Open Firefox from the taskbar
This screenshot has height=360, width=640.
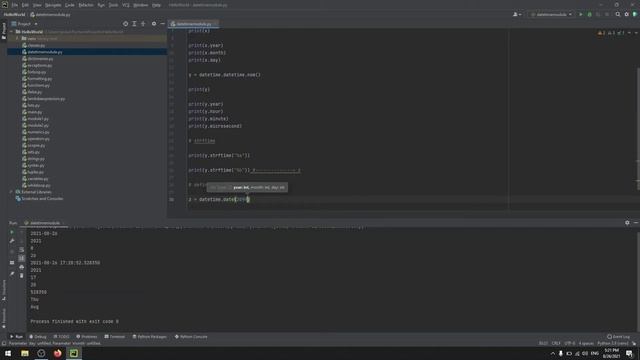tap(58, 353)
